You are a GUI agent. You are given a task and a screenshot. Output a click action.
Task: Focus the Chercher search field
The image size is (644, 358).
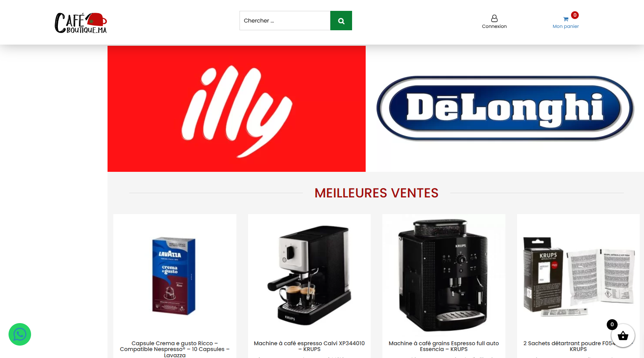click(285, 21)
